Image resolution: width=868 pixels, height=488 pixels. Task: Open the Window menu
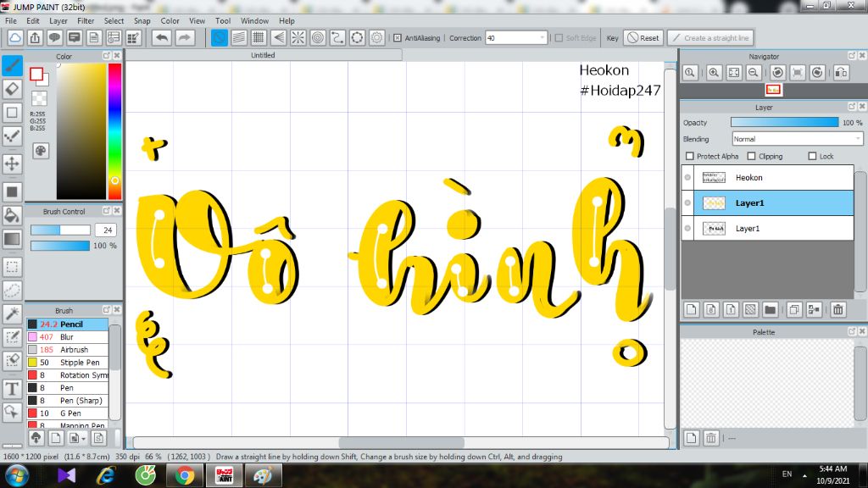(254, 20)
